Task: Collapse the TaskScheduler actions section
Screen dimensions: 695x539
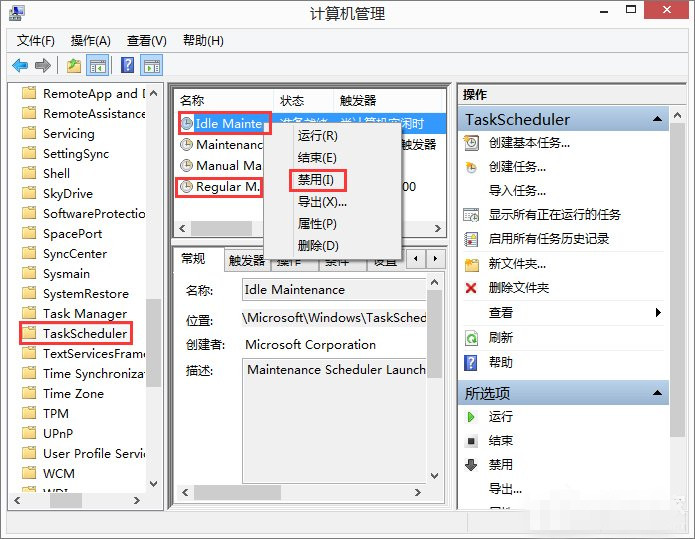Action: coord(658,119)
